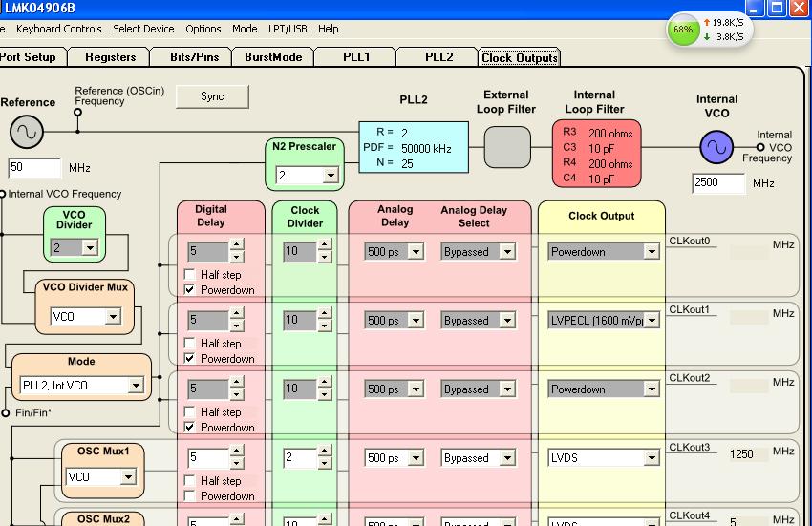Open CLKout0 Analog Delay Select dropdown
812x526 pixels.
[507, 252]
